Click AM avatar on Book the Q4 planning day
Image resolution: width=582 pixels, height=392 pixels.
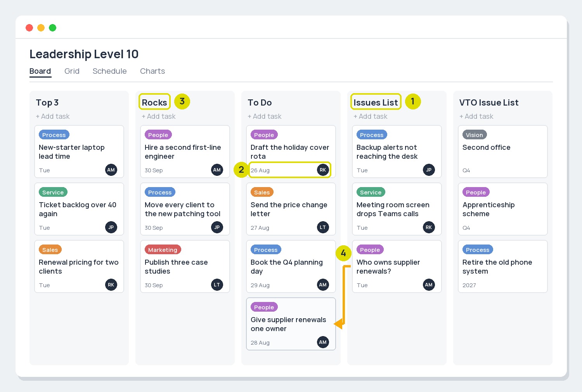tap(323, 284)
